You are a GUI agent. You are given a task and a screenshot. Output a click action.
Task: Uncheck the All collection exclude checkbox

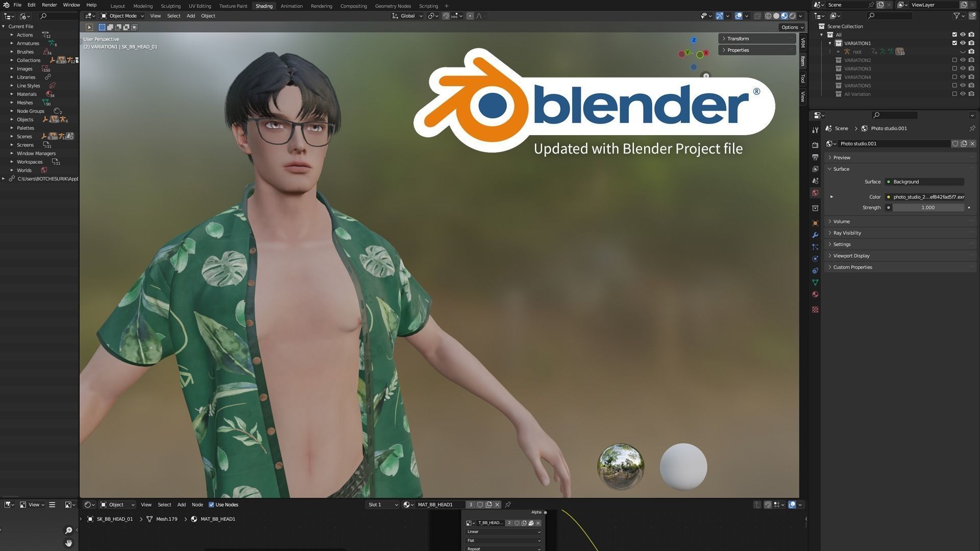point(954,35)
